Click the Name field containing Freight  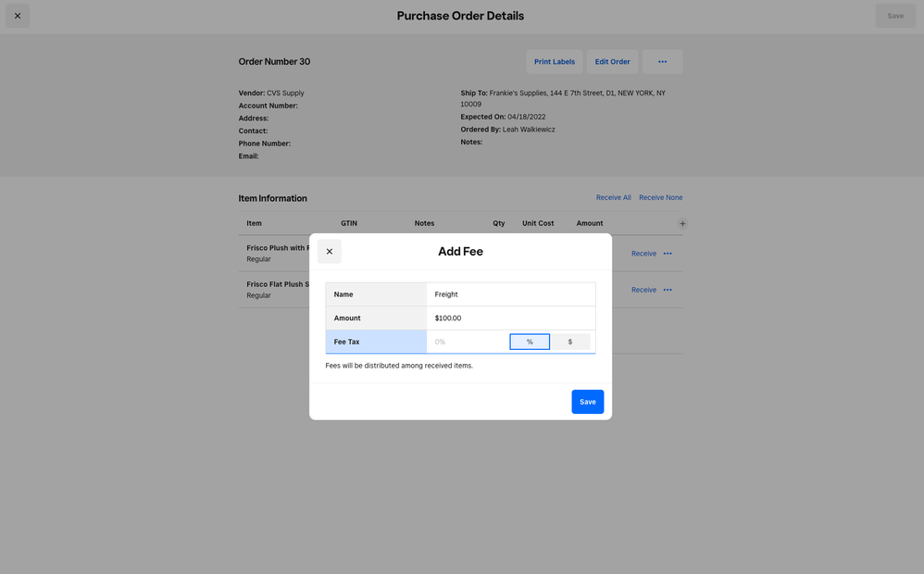[510, 294]
